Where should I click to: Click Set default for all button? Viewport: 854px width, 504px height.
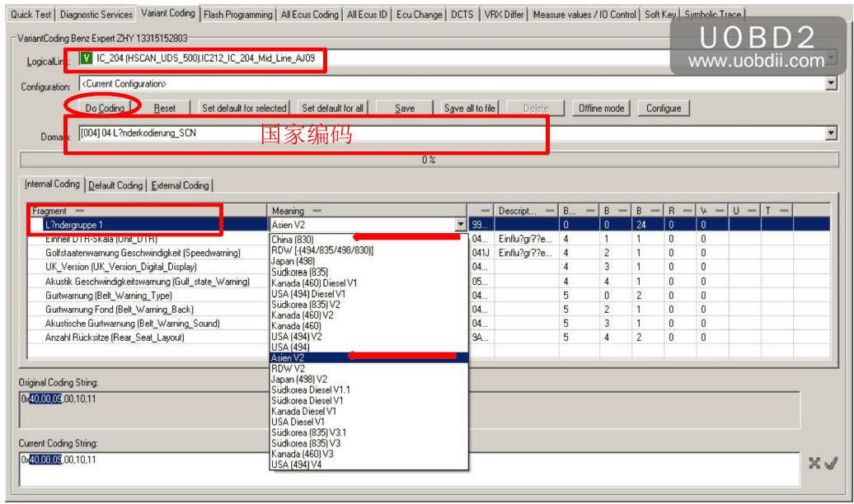point(332,108)
